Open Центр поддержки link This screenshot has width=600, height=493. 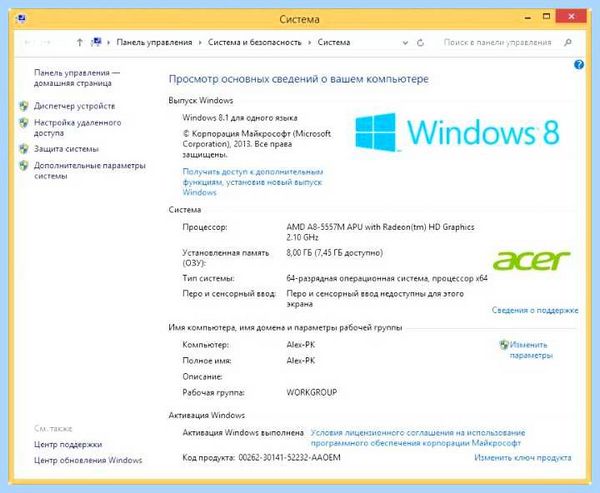pos(68,444)
